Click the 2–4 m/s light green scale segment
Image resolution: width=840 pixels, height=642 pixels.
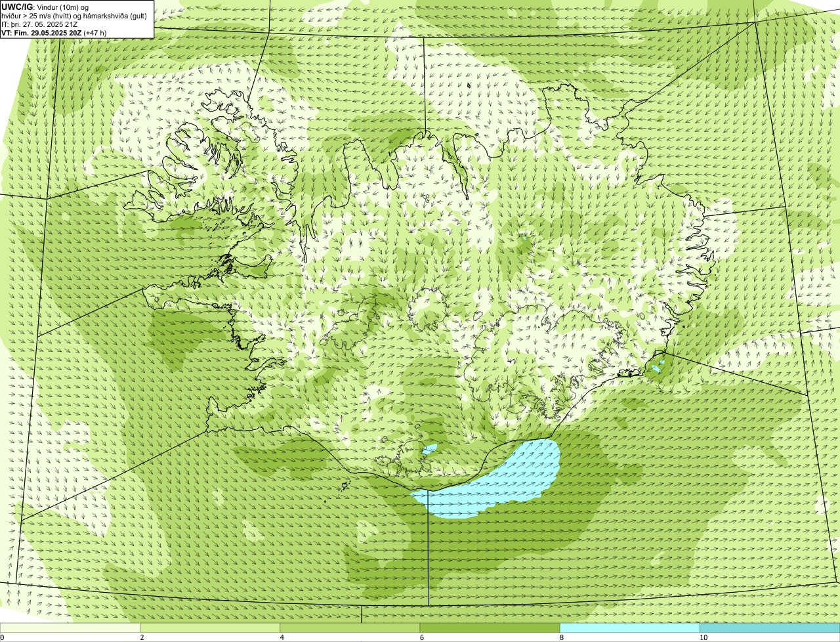[210, 628]
